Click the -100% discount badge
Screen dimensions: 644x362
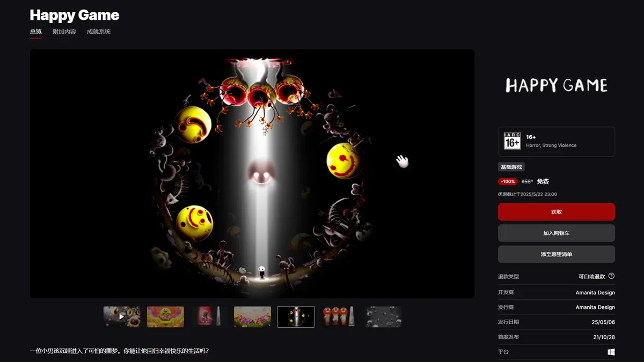(x=508, y=181)
